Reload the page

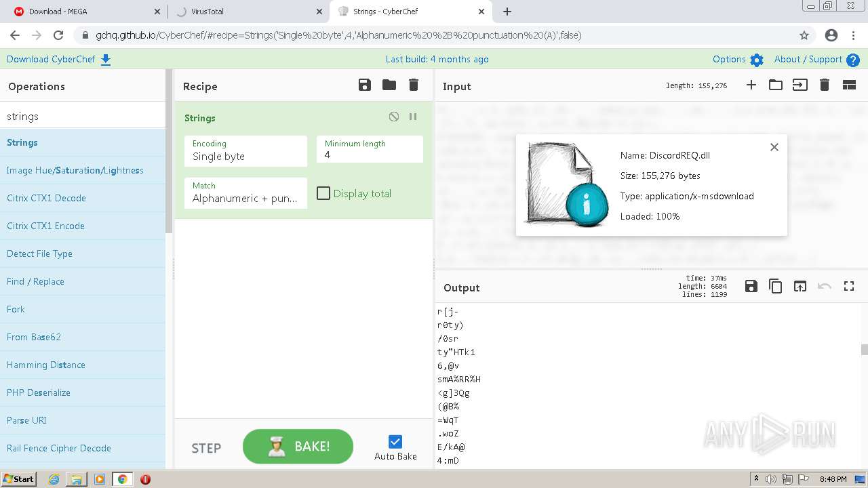[58, 35]
